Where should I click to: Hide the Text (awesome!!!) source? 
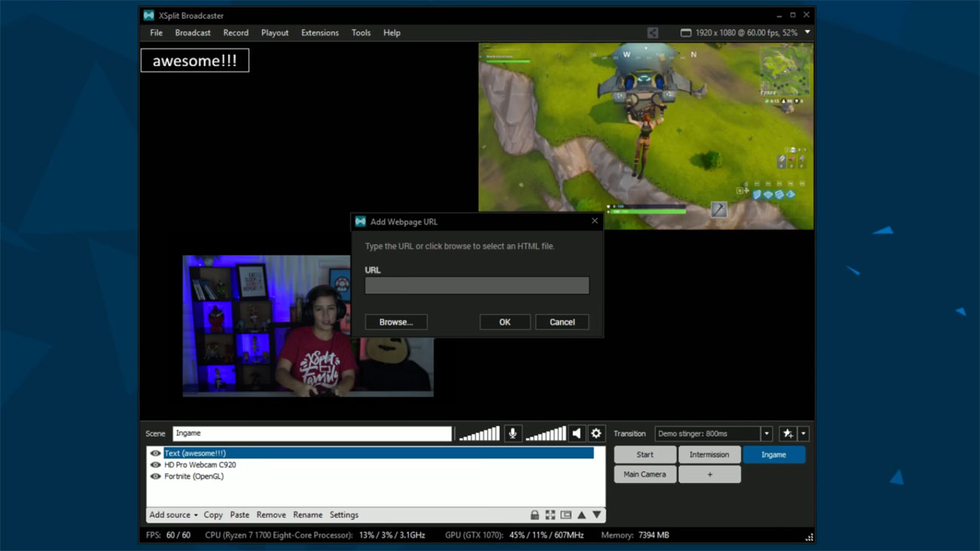[x=155, y=454]
